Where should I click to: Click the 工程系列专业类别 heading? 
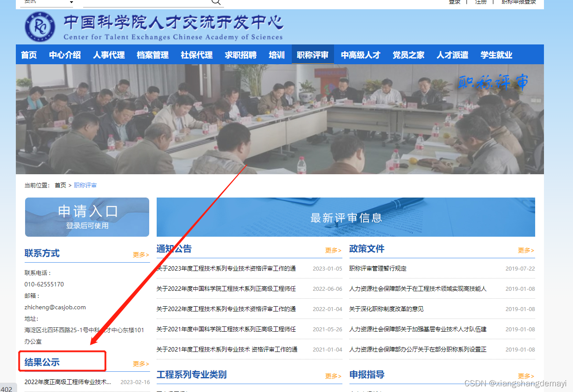point(192,374)
